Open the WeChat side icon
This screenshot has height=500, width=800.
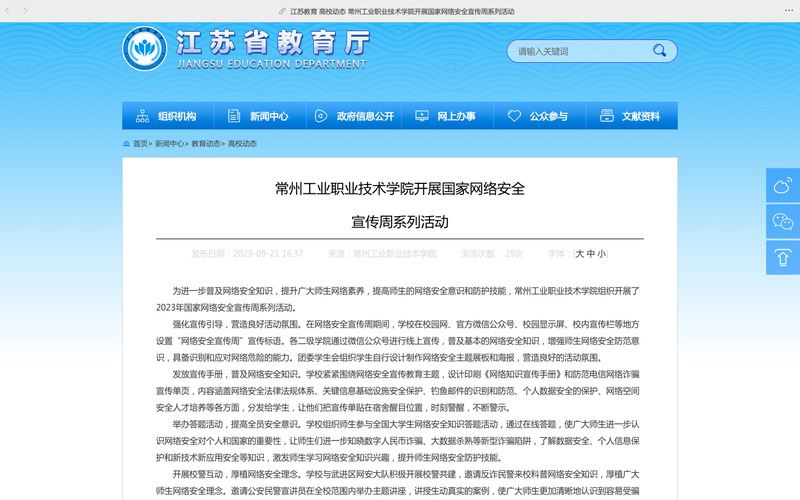point(782,221)
